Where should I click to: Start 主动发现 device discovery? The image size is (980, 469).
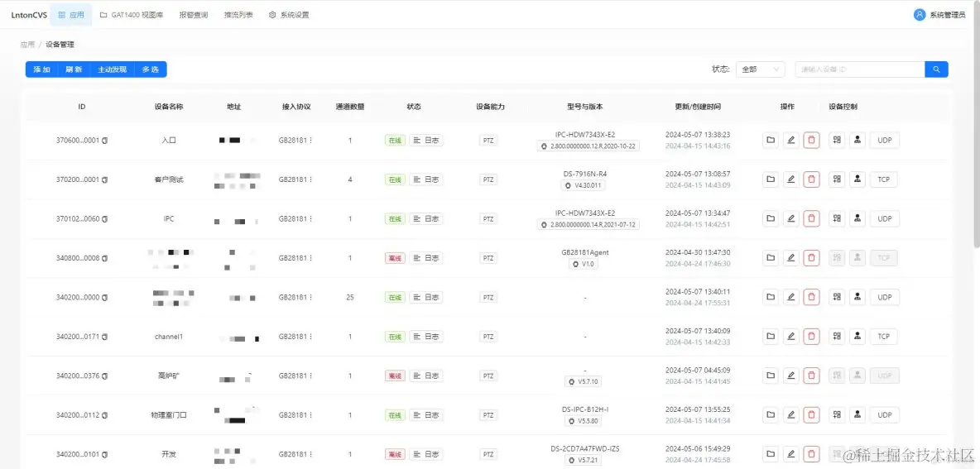click(112, 69)
